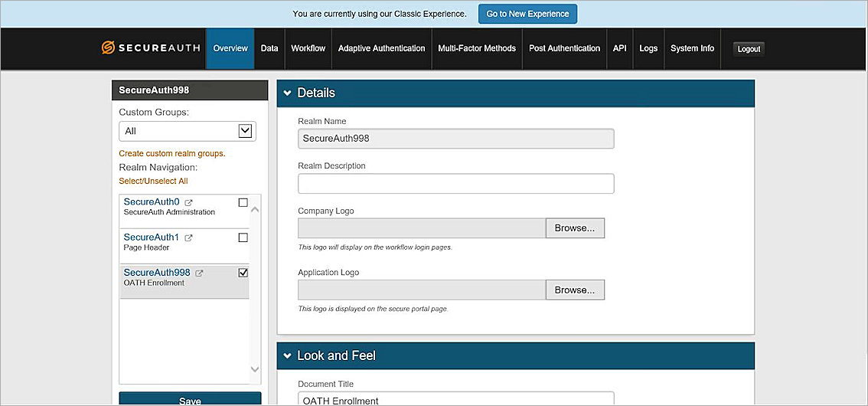Open Multi-Factor Methods tab
This screenshot has width=868, height=406.
pos(477,48)
